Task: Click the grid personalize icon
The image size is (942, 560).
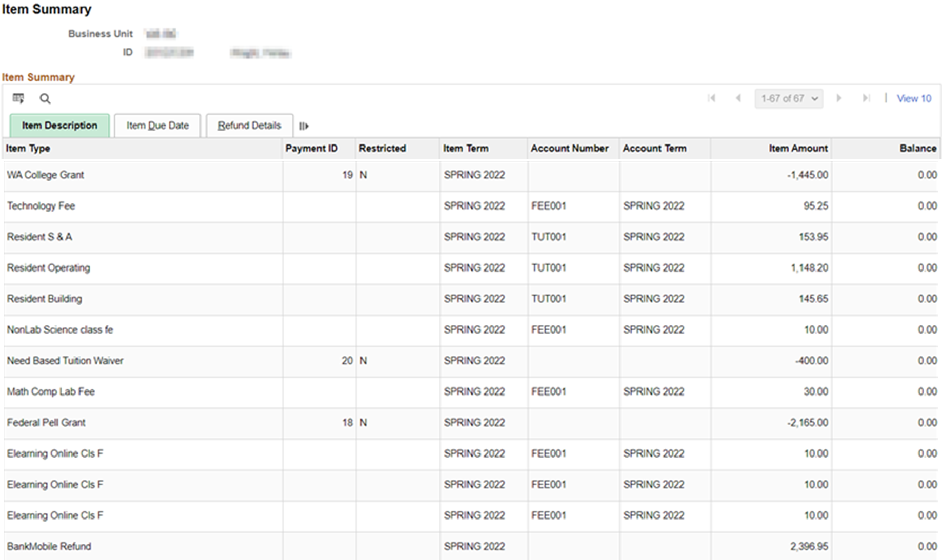Action: coord(18,98)
